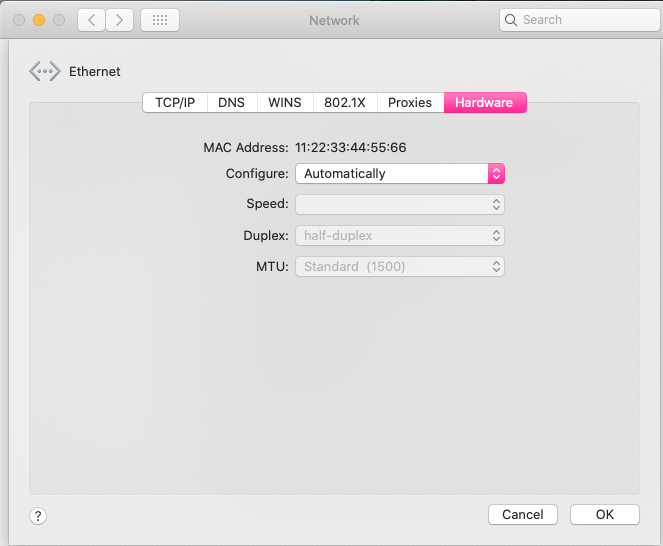Open the Configure Automatically dropdown
This screenshot has height=546, width=663.
point(400,173)
